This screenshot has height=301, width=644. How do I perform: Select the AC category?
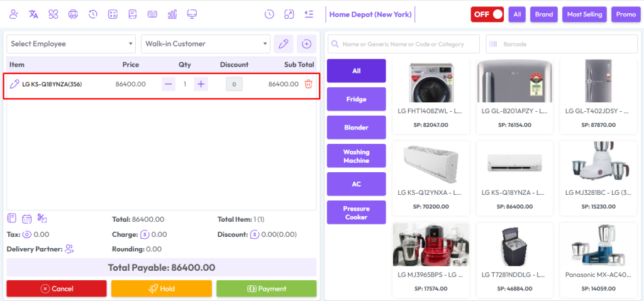pyautogui.click(x=357, y=184)
